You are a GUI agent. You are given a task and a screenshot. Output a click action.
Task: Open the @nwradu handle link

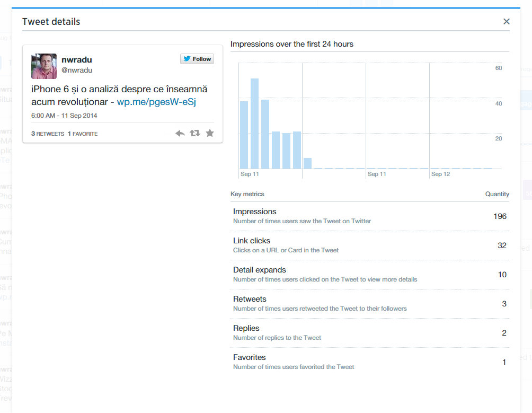pos(77,70)
